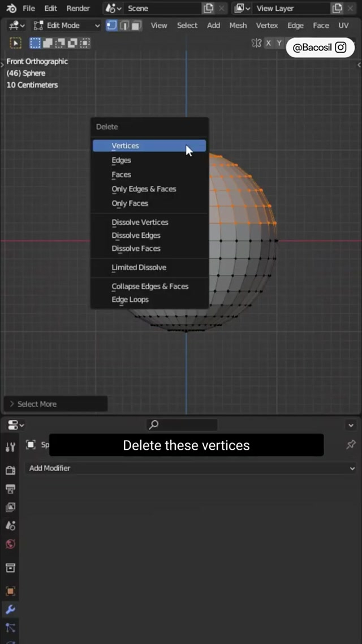Enable vertex select mode
362x644 pixels.
pyautogui.click(x=111, y=25)
